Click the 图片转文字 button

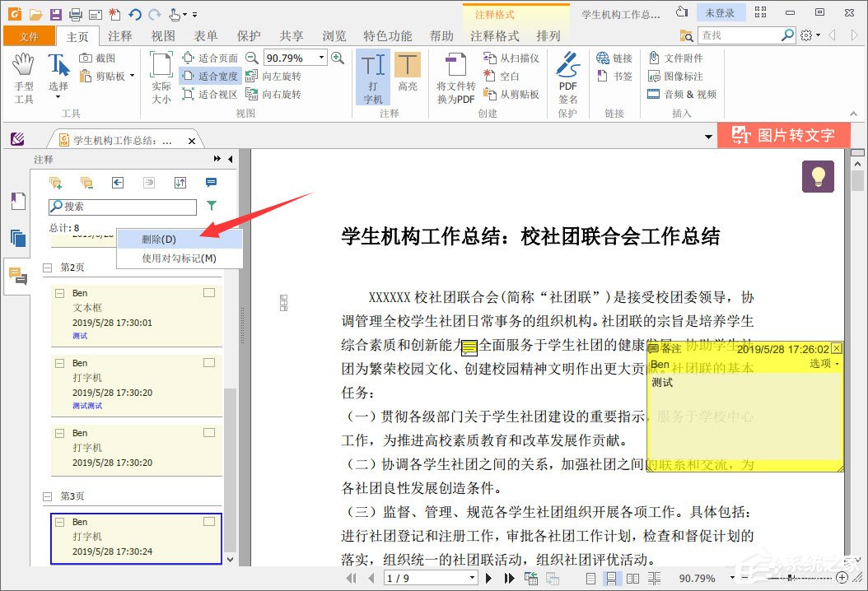783,135
